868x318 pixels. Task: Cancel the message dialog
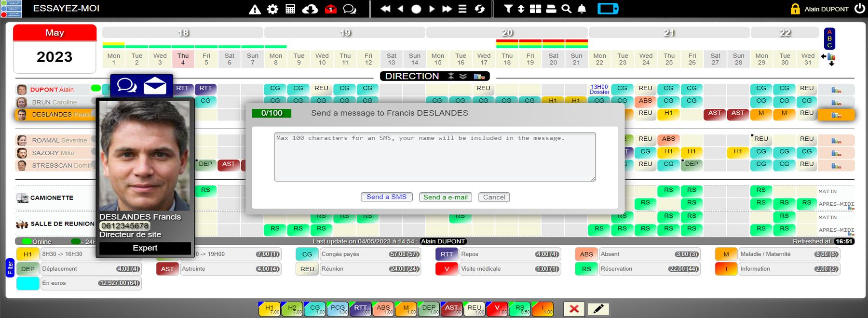494,197
